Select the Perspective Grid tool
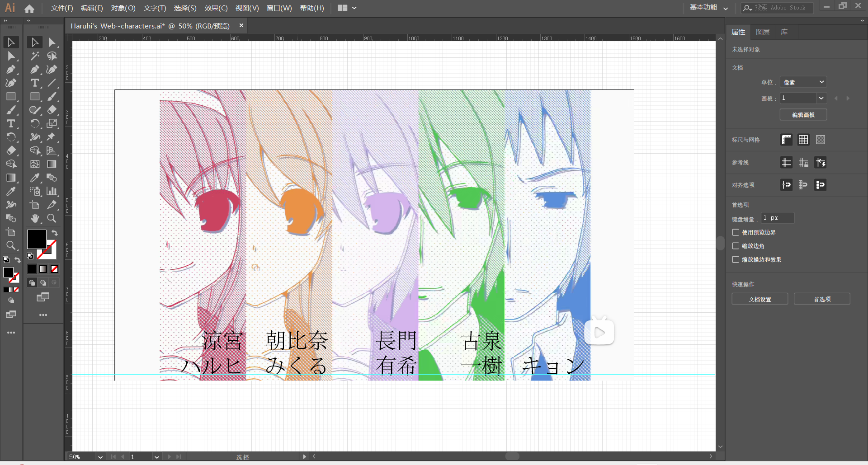 (52, 150)
